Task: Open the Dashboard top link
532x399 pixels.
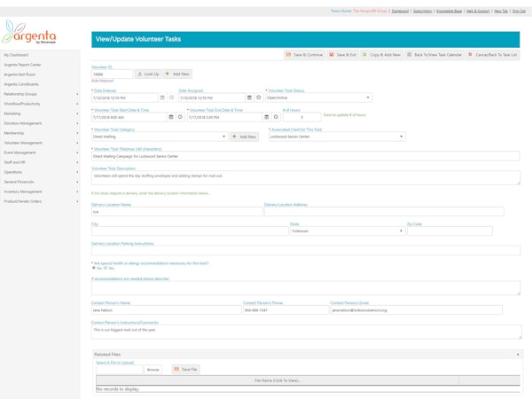Action: [400, 12]
